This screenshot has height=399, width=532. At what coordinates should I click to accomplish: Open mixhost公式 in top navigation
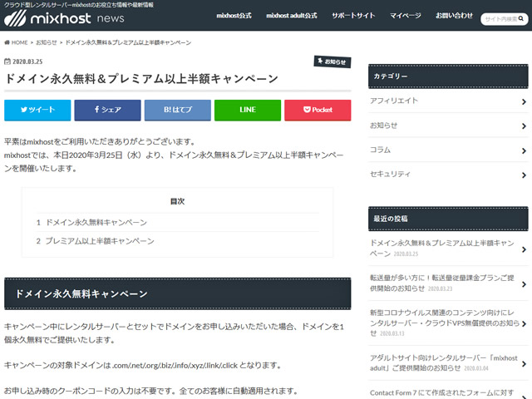coord(234,16)
